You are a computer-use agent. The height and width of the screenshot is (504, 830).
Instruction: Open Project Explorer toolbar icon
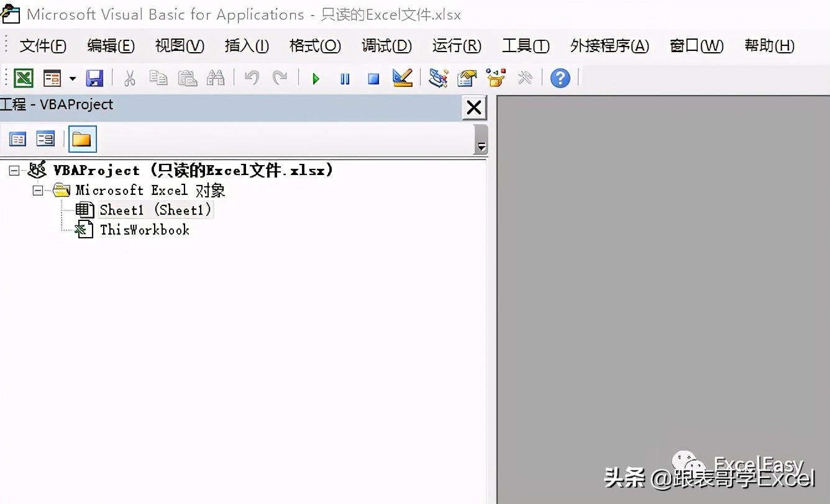[439, 78]
